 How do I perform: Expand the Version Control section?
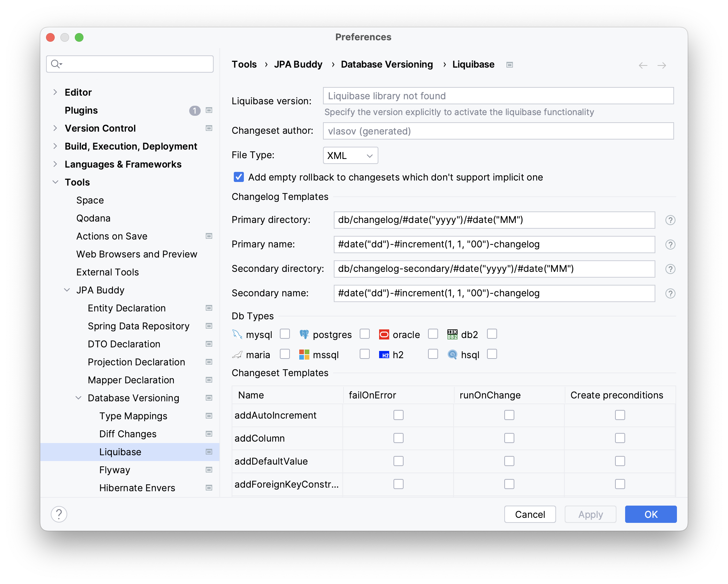55,128
